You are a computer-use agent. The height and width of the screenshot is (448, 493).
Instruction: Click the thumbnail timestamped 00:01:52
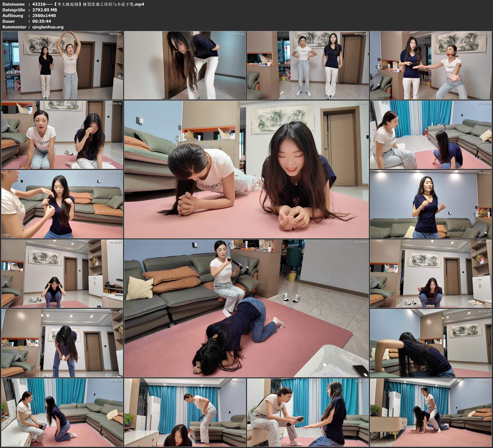pos(62,65)
